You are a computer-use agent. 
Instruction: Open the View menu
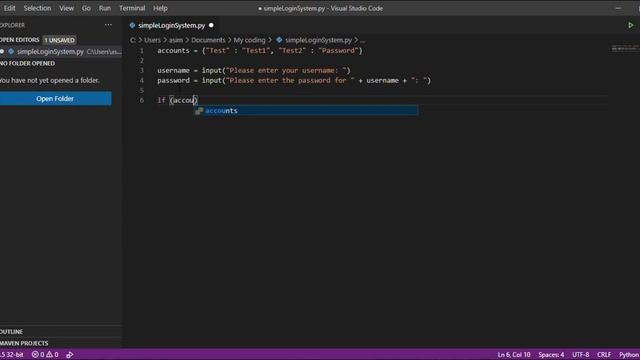[x=66, y=8]
